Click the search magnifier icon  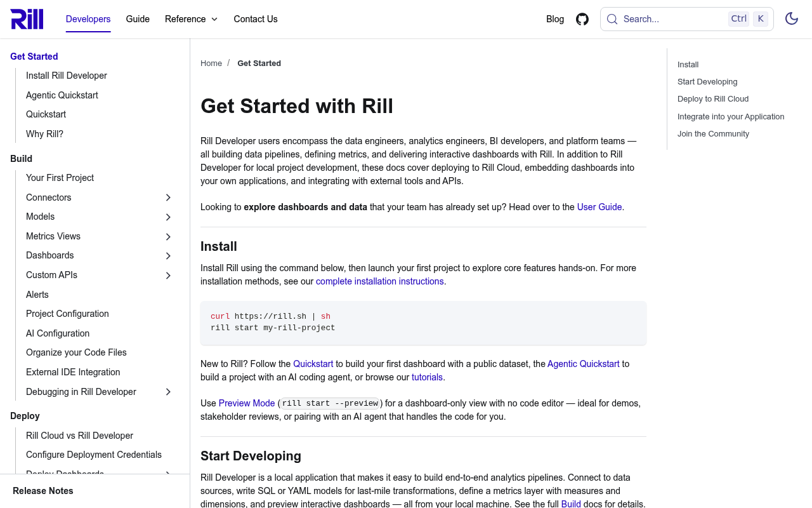click(612, 19)
